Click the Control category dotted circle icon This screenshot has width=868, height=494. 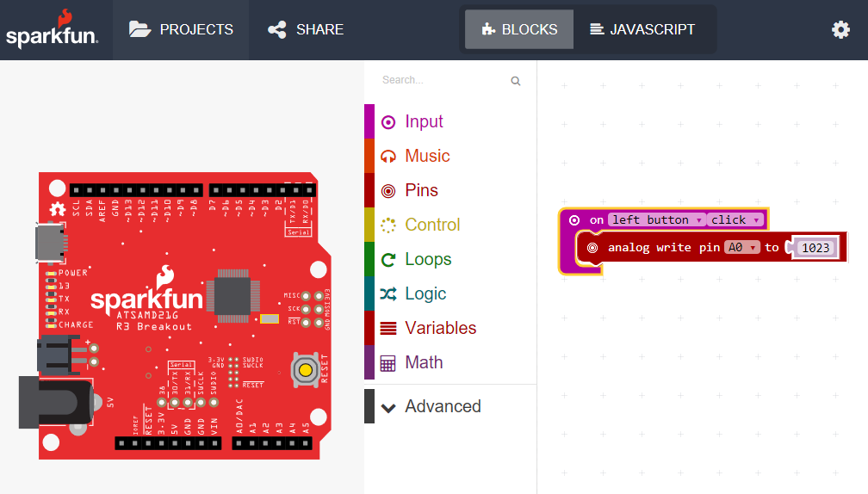[x=388, y=225]
